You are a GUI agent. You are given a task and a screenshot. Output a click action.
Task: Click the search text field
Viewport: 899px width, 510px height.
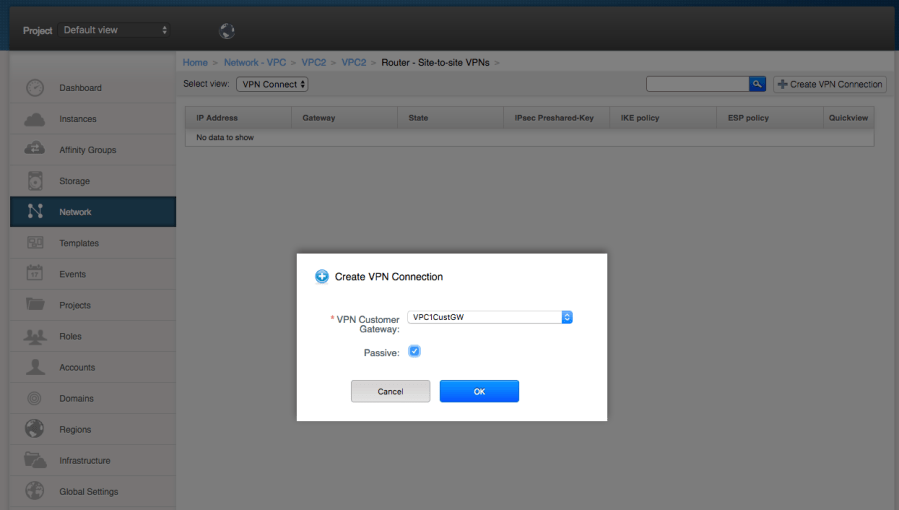click(x=697, y=84)
